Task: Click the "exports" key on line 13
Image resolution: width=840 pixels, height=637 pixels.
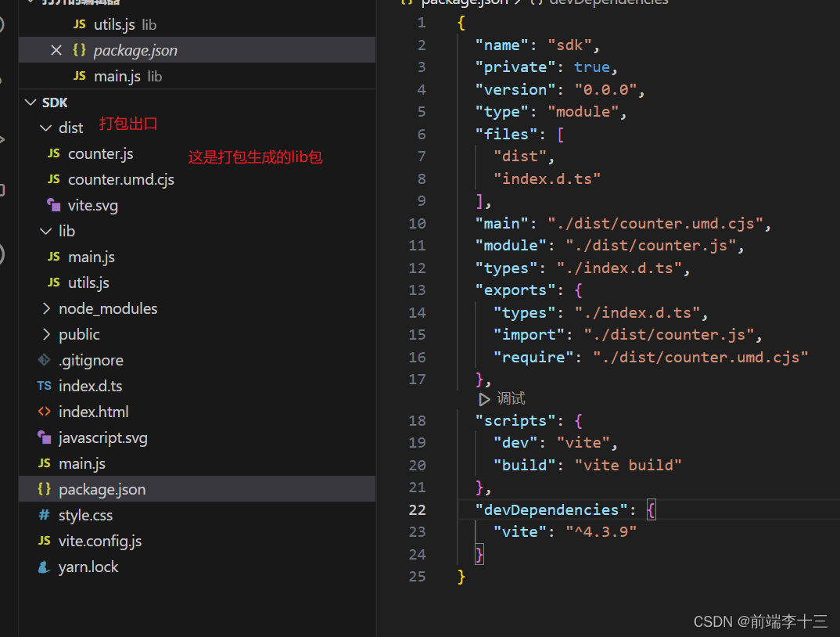Action: (515, 290)
